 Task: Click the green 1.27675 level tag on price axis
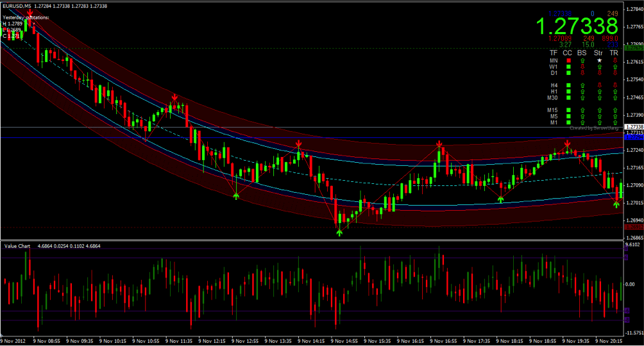click(633, 48)
